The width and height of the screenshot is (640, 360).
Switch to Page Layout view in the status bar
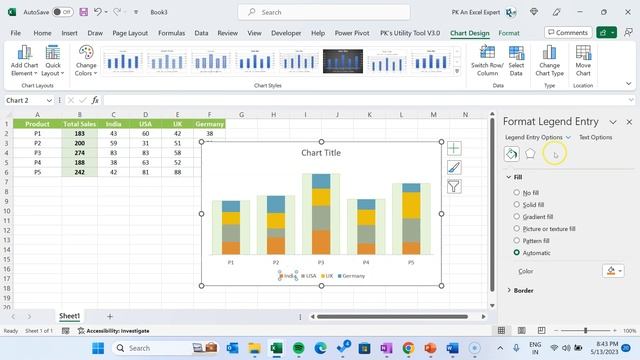point(522,330)
